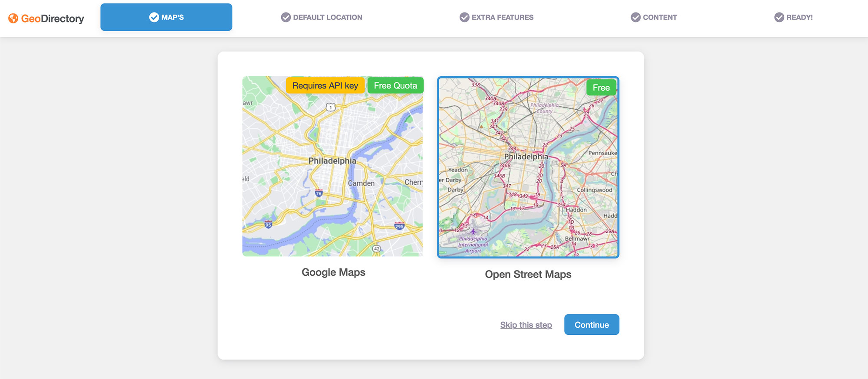This screenshot has height=379, width=868.
Task: Click the Content step checkmark icon
Action: click(636, 17)
